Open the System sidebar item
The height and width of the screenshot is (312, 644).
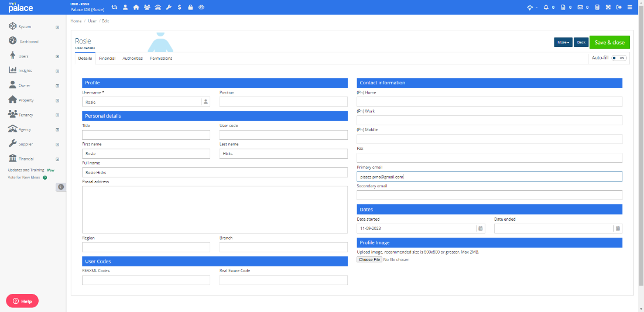25,27
